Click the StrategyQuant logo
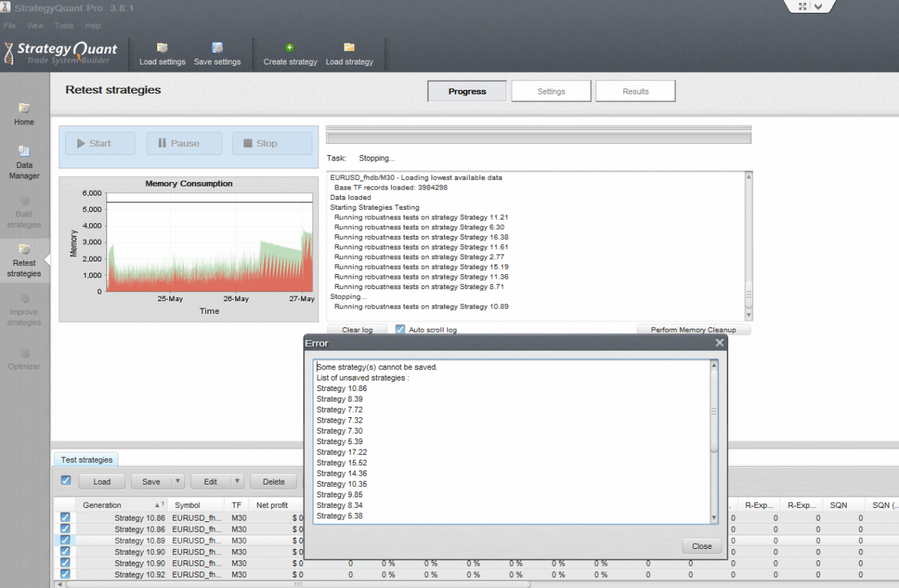This screenshot has width=899, height=588. 61,52
